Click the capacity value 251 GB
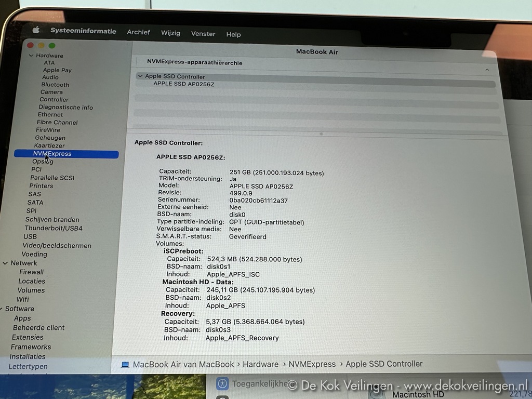532x399 pixels. (x=276, y=172)
